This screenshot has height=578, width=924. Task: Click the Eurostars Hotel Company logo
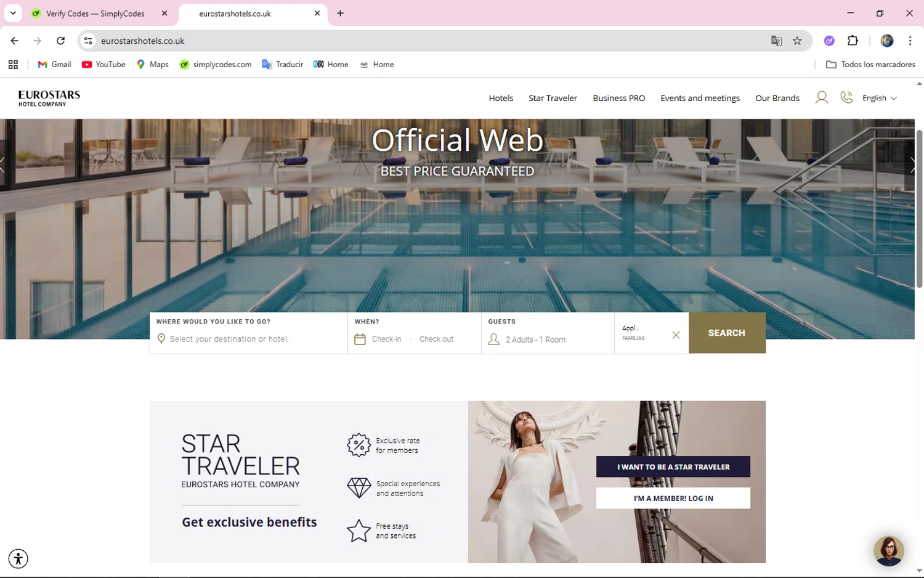pos(49,98)
